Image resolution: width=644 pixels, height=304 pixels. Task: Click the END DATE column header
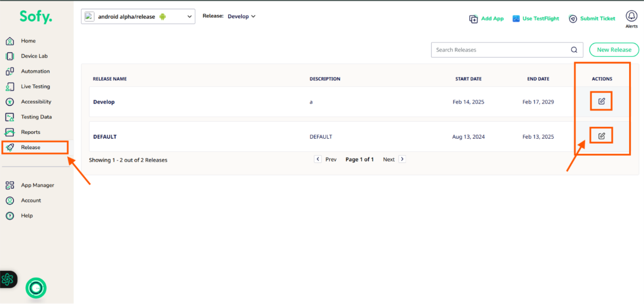[538, 79]
